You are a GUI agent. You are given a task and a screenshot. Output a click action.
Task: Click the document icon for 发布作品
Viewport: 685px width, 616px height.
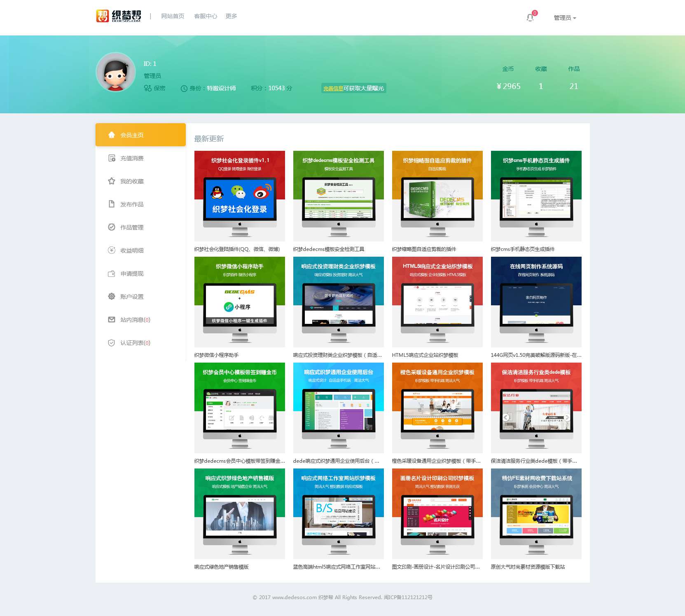point(112,204)
